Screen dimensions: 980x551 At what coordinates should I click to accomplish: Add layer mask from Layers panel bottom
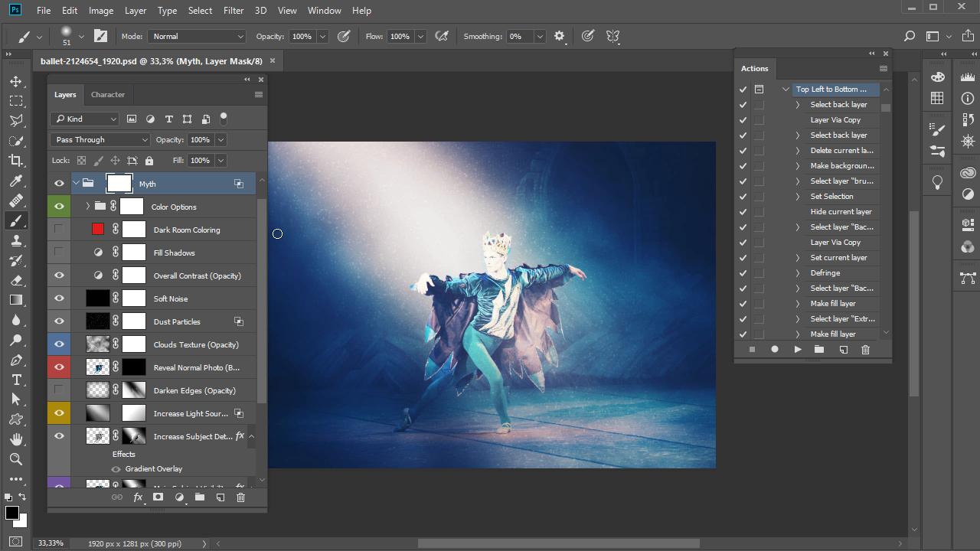[x=158, y=497]
